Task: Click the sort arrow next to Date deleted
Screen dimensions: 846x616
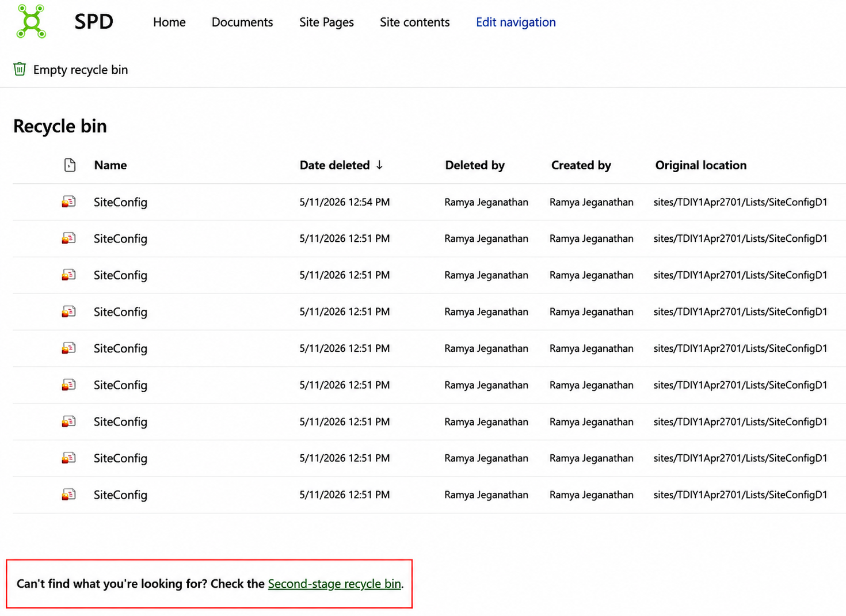Action: (379, 165)
